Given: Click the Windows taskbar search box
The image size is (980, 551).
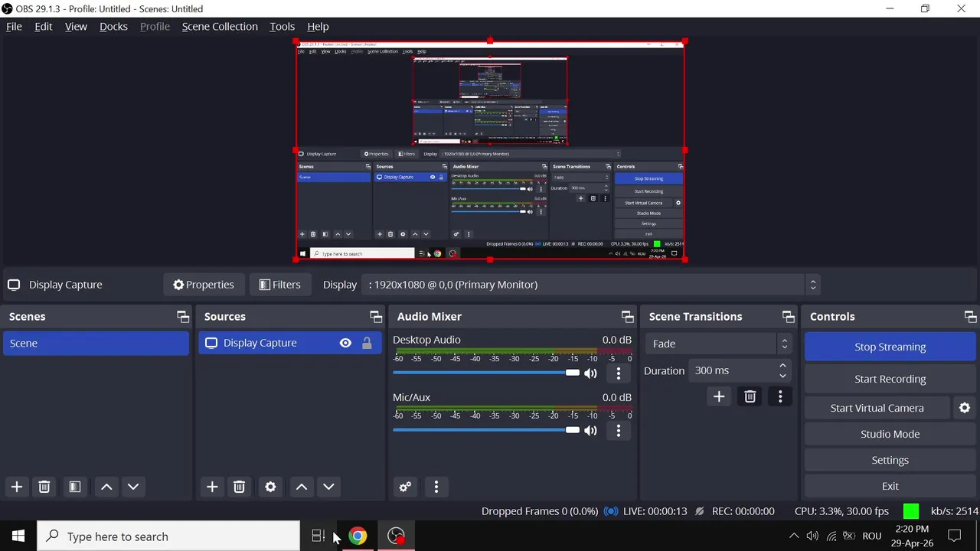Looking at the screenshot, I should click(x=168, y=536).
